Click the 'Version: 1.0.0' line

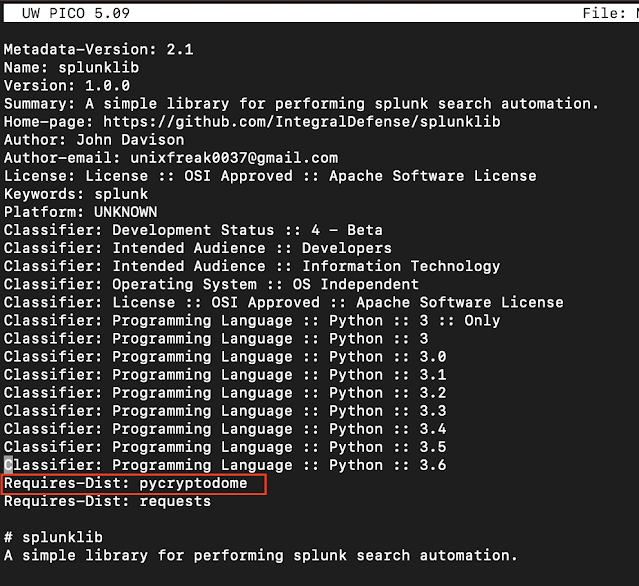pos(67,86)
